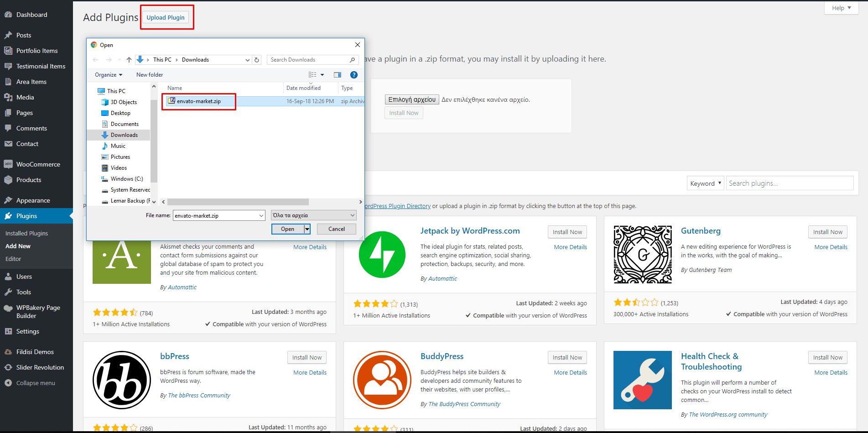Select 3D Objects in folder tree

tap(124, 102)
